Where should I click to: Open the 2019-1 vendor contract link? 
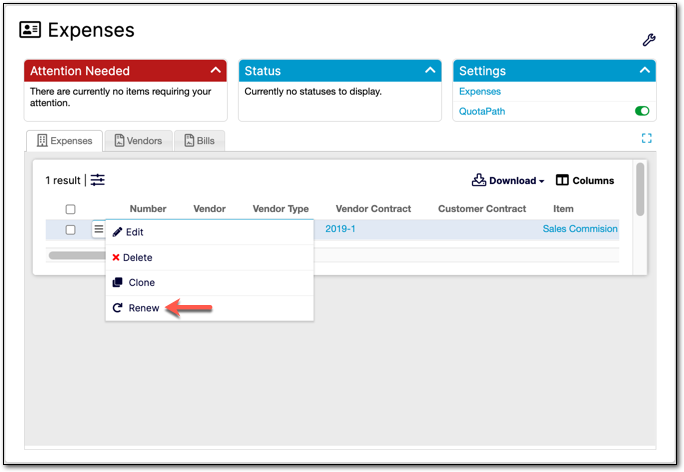click(340, 229)
